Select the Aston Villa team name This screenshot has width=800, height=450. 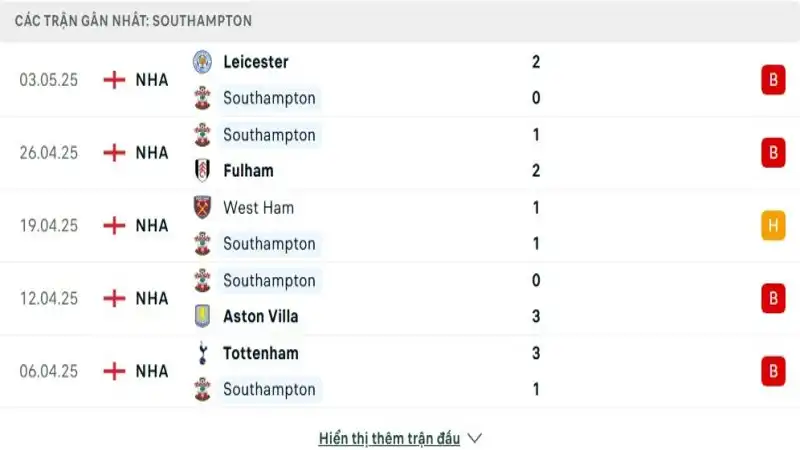tap(261, 317)
